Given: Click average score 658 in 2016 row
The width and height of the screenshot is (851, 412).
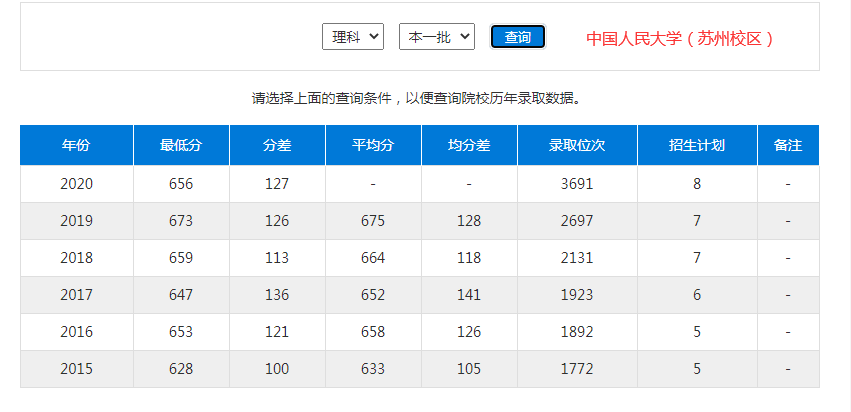Looking at the screenshot, I should coord(373,332).
